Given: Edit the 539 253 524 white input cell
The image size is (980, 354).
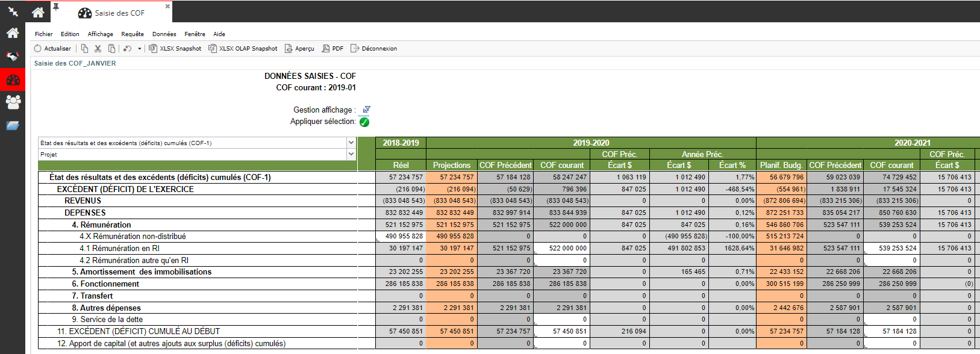Looking at the screenshot, I should point(892,248).
